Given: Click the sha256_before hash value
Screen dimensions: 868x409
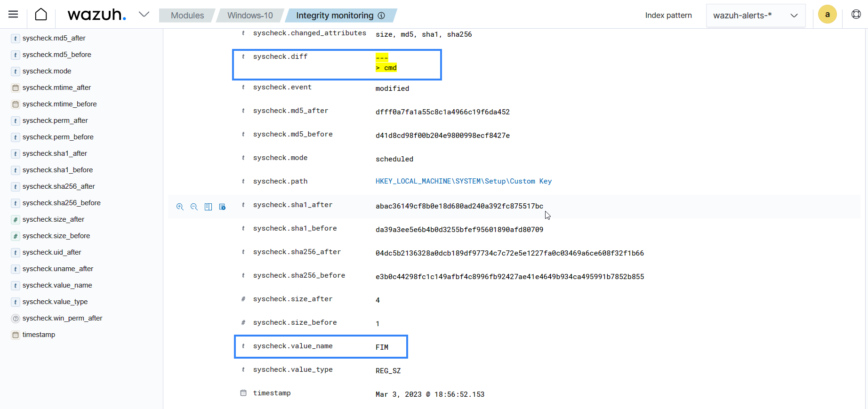Looking at the screenshot, I should click(x=510, y=277).
